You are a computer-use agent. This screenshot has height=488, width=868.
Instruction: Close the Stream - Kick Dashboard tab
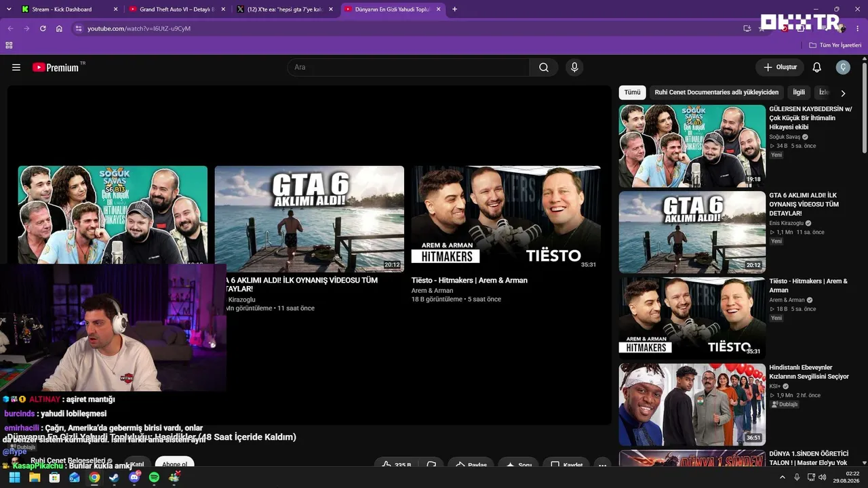[x=115, y=9]
